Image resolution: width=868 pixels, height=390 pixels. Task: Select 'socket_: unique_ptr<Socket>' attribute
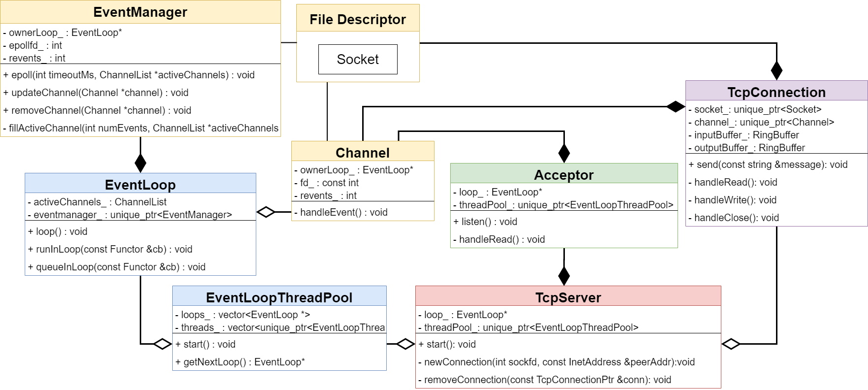click(755, 110)
